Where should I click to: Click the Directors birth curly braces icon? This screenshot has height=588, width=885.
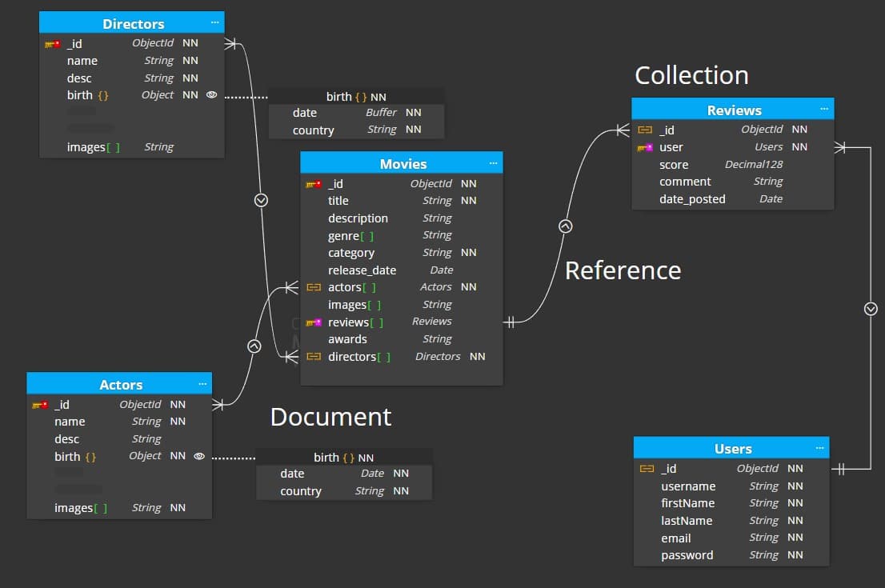(102, 95)
